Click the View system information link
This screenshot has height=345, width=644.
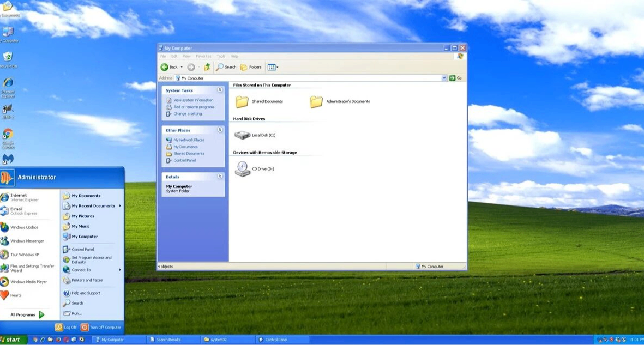click(x=193, y=100)
